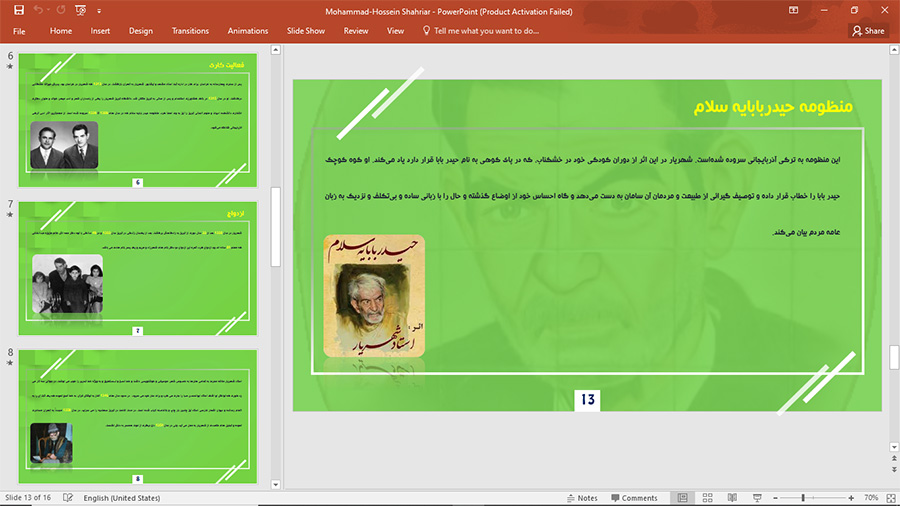900x506 pixels.
Task: Select slide 7 thumbnail with family photo
Action: [x=138, y=268]
